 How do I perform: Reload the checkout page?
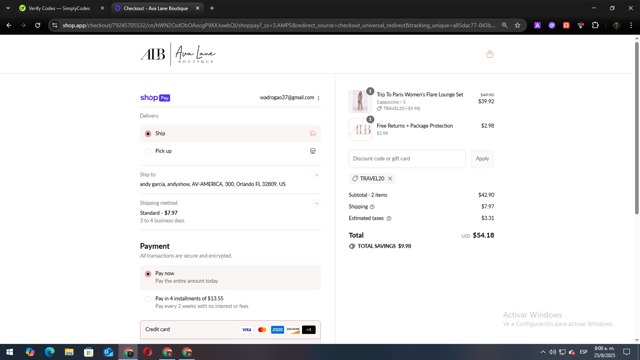coord(38,25)
